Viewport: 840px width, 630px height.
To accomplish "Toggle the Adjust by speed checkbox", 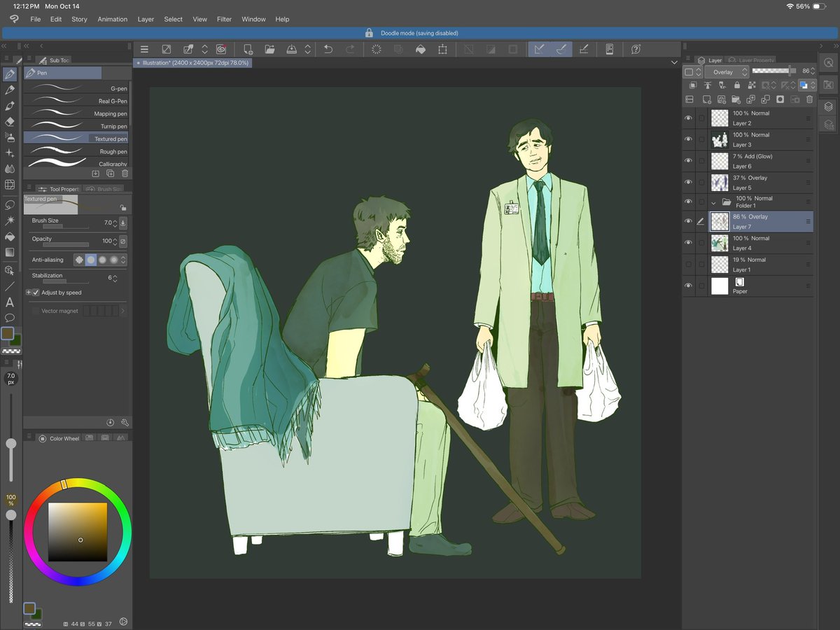I will pos(36,293).
